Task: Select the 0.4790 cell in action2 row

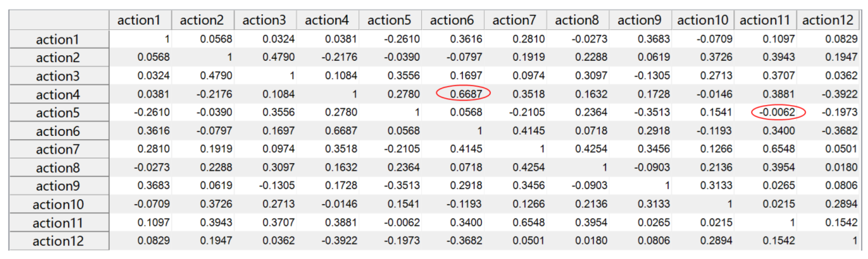Action: tap(278, 57)
